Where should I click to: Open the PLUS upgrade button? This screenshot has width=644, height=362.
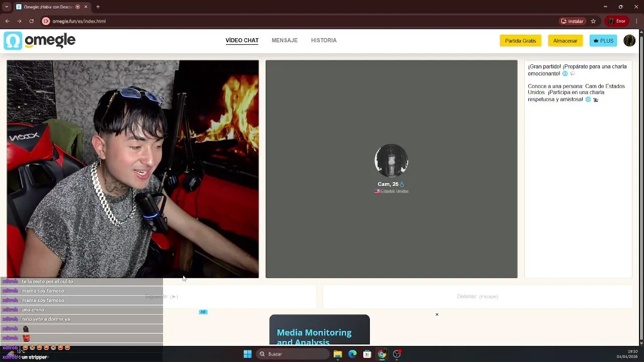pos(603,41)
